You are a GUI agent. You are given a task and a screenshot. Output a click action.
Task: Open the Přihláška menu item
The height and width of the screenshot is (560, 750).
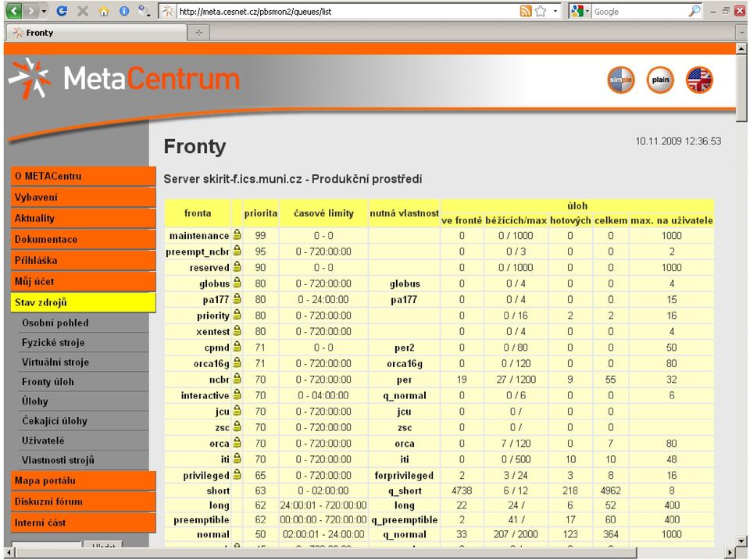pos(84,260)
